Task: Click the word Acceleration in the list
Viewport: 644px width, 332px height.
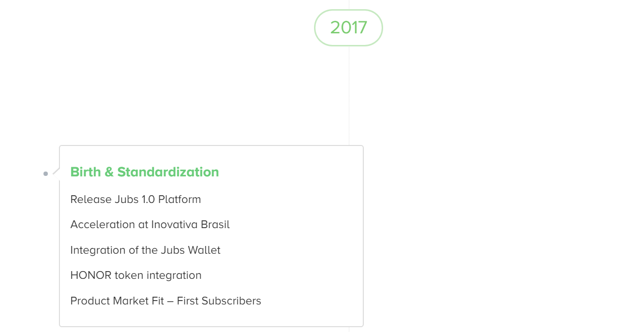Action: pos(102,225)
